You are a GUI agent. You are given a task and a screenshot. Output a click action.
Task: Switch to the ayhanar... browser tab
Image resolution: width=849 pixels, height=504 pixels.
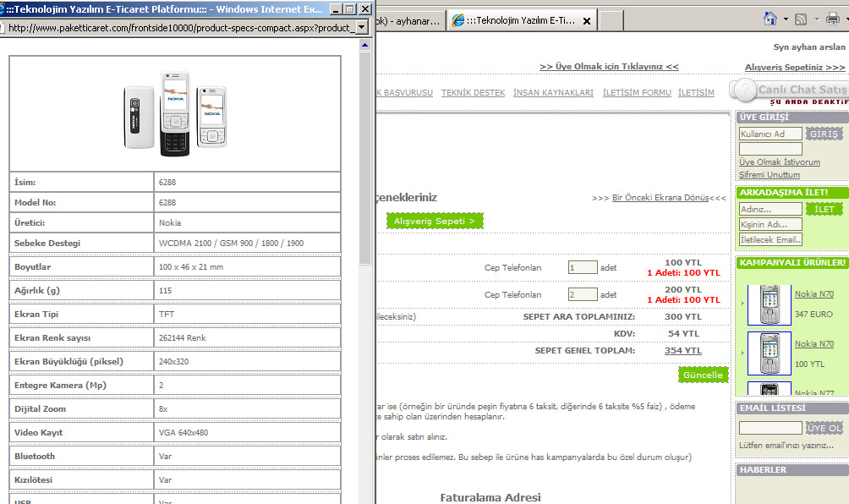[x=410, y=20]
